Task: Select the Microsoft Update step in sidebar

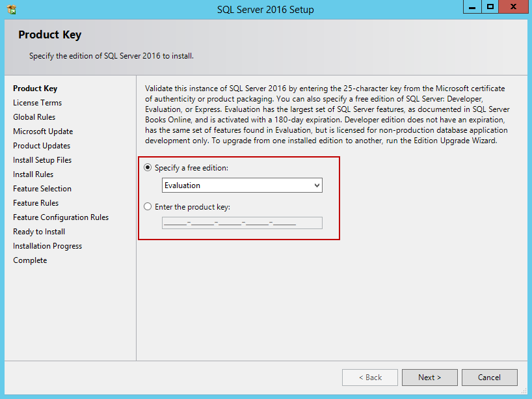Action: point(43,131)
